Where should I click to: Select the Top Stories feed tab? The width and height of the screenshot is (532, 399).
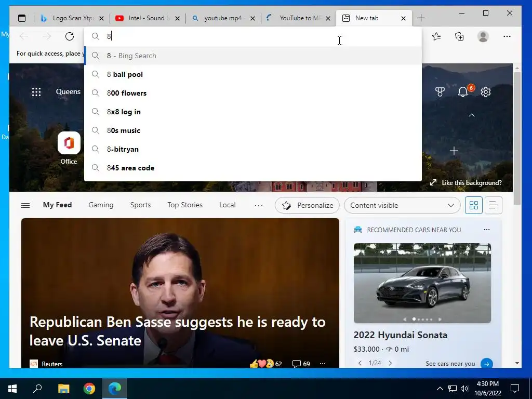tap(185, 205)
